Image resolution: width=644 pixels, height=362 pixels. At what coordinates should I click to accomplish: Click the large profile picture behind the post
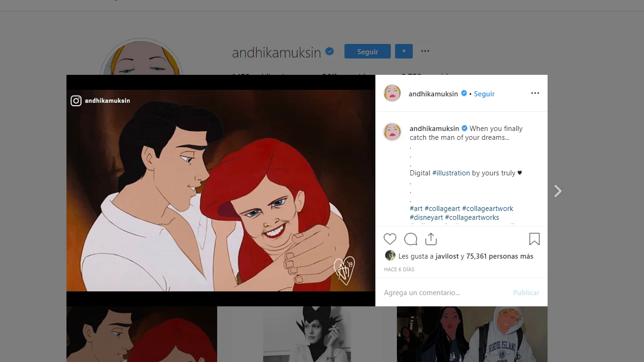coord(141,57)
